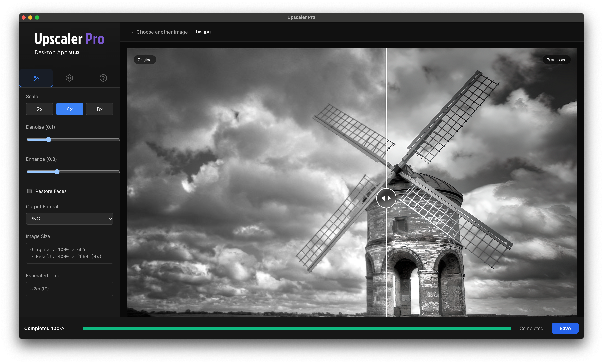Image resolution: width=603 pixels, height=364 pixels.
Task: Select the 8x scale option
Action: pos(100,109)
